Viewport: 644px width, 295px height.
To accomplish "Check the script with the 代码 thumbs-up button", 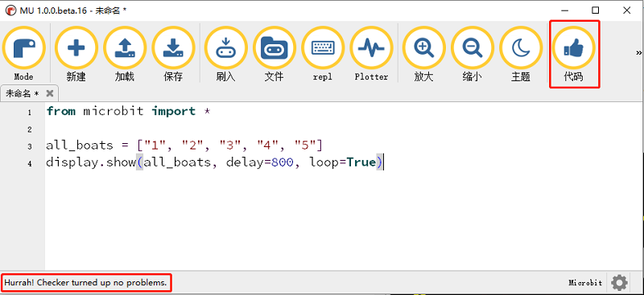I will point(573,54).
